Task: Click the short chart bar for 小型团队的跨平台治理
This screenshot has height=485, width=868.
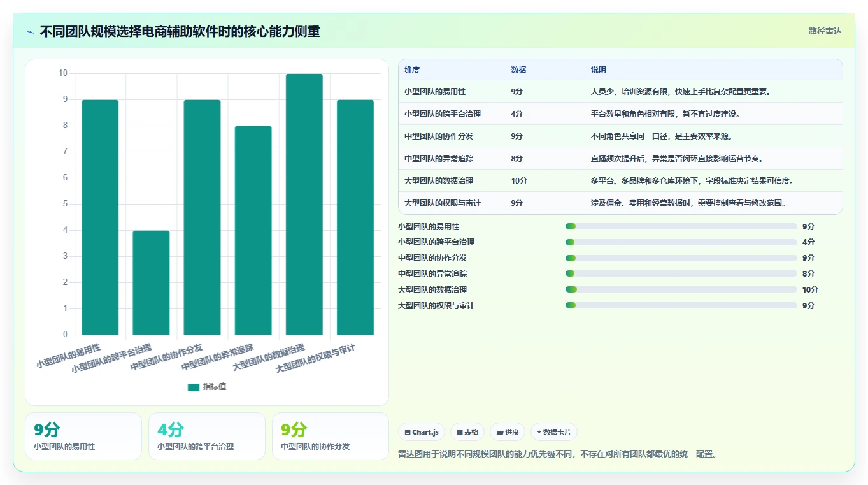Action: point(151,282)
